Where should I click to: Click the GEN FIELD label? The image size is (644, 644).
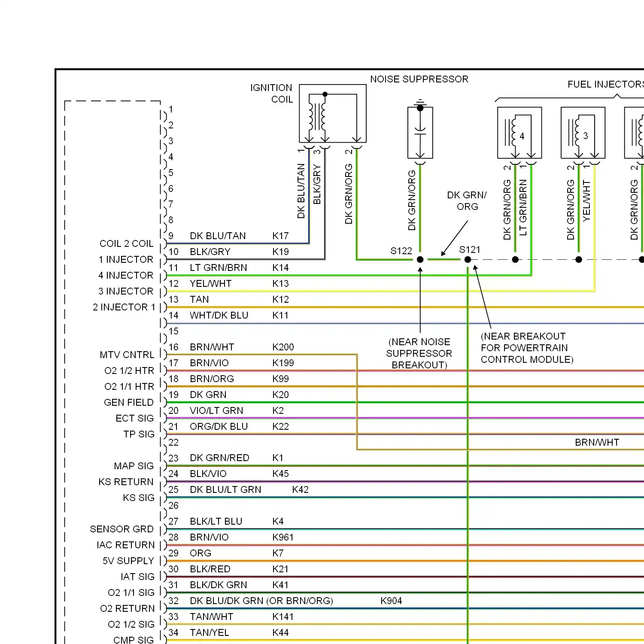(129, 402)
